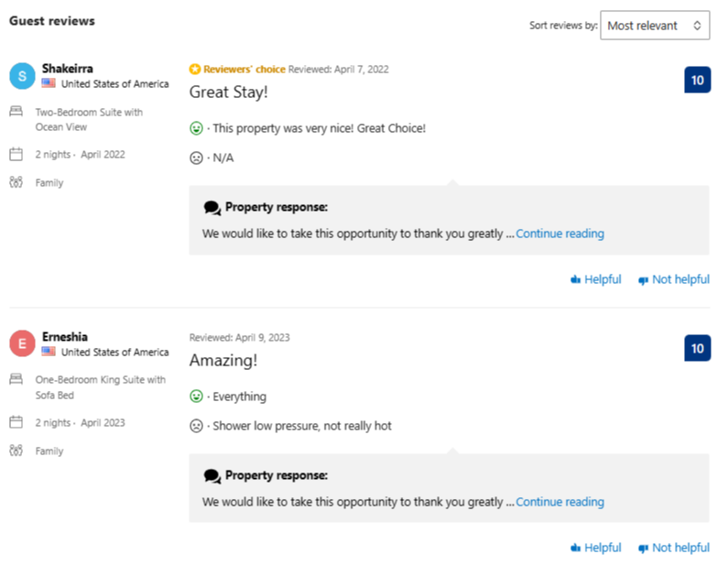The image size is (728, 565).
Task: Click the calendar icon beside April 2023 stay
Action: point(16,422)
